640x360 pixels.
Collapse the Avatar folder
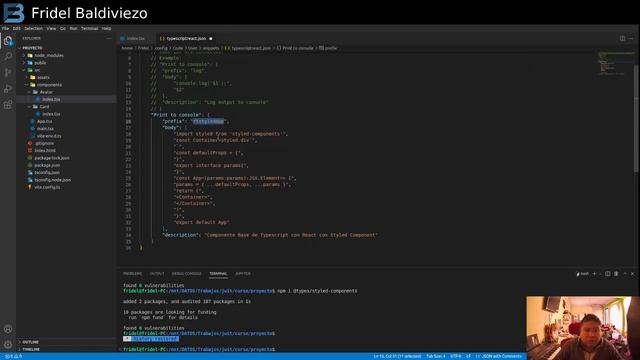67,92
